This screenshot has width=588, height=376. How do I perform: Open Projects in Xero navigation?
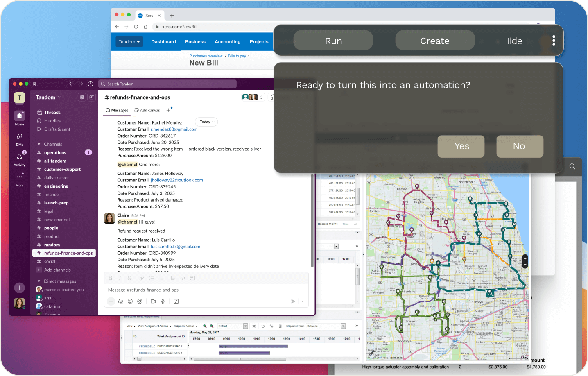click(x=259, y=42)
